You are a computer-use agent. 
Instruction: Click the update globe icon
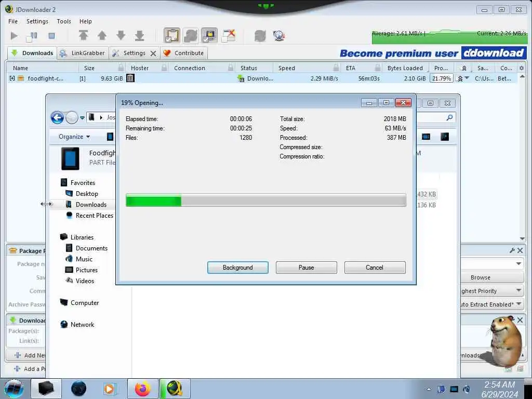(x=279, y=36)
